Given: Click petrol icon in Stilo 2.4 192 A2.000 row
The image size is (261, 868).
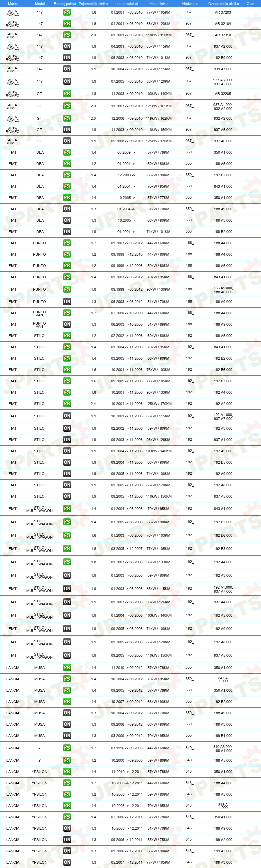Looking at the screenshot, I should coord(67,404).
